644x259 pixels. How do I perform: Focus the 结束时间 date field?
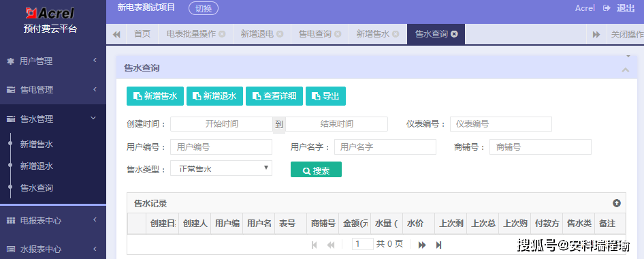click(337, 124)
